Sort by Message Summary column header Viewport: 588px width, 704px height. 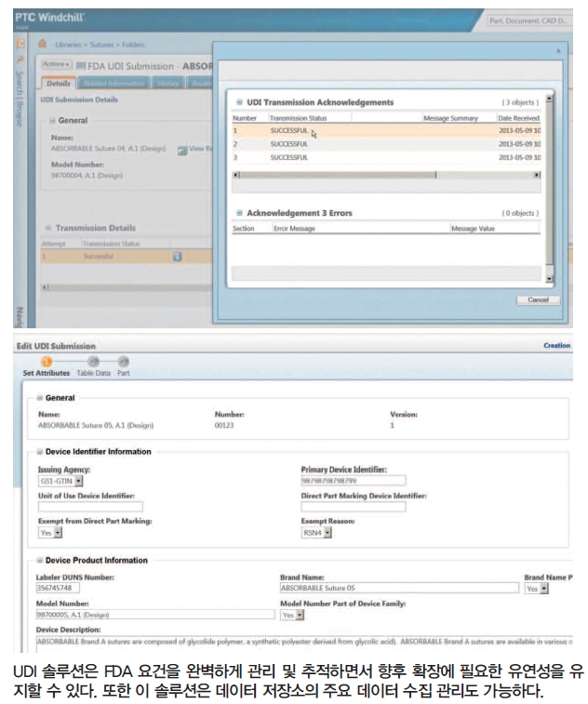coord(450,118)
